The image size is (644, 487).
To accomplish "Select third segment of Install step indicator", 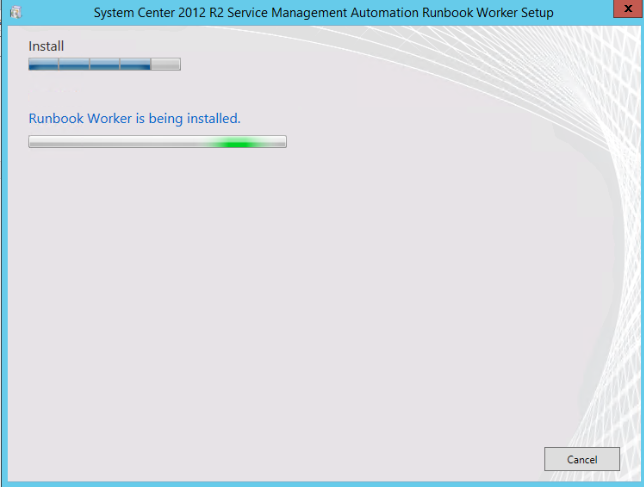I will coord(104,64).
